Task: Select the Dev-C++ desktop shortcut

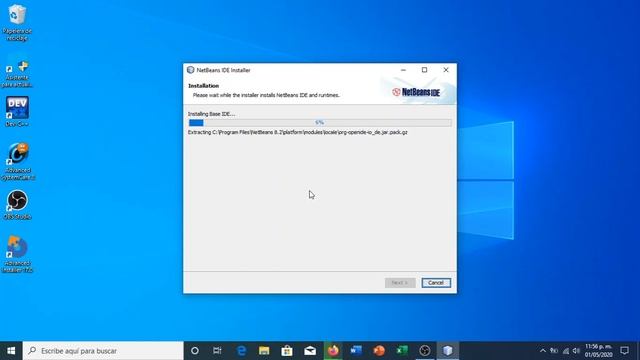Action: point(17,111)
